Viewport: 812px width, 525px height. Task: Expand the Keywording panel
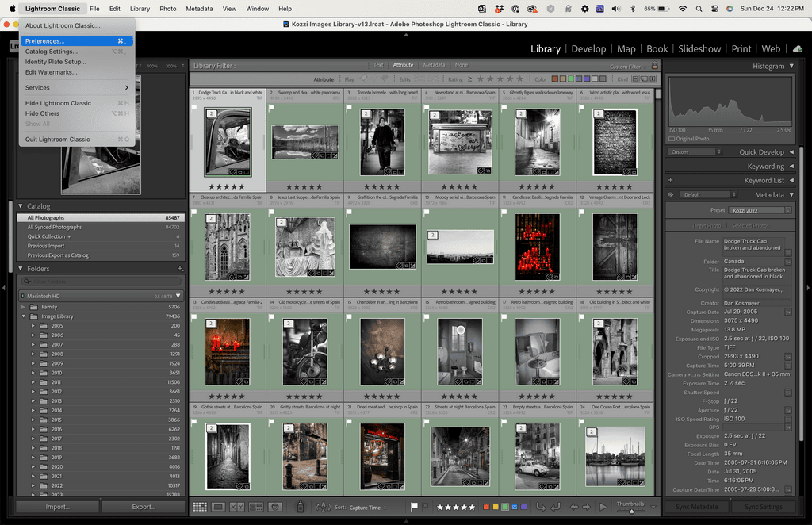[x=791, y=167]
